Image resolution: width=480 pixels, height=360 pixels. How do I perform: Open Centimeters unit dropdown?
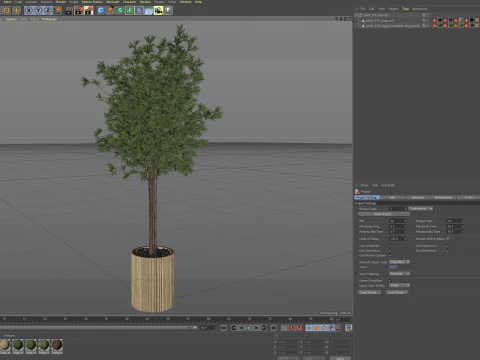(420, 209)
